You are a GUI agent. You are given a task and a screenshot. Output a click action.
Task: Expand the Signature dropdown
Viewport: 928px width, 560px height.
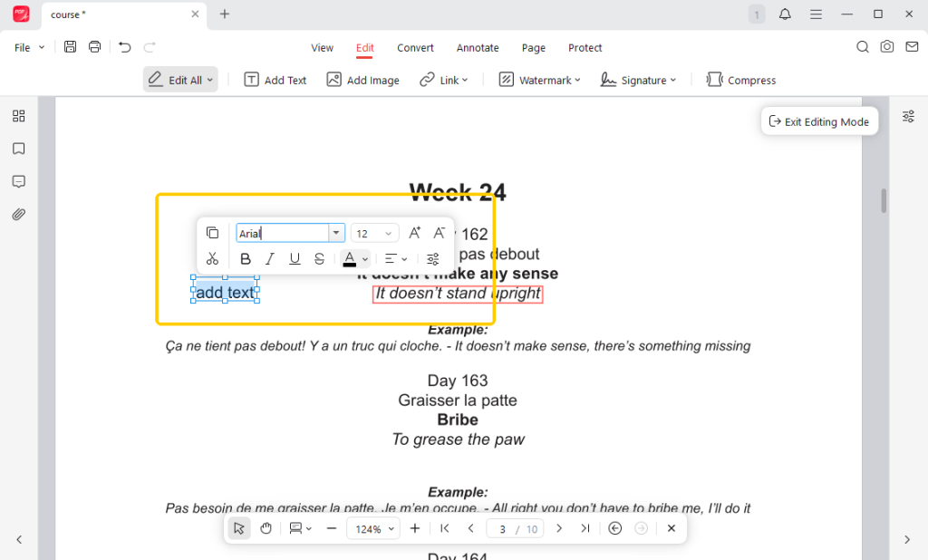click(673, 80)
